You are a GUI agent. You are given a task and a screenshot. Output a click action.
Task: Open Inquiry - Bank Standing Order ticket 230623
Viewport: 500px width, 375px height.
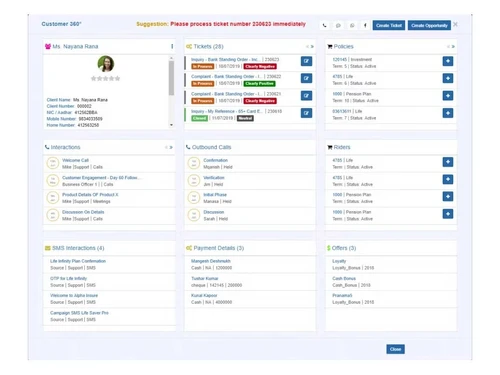click(225, 60)
